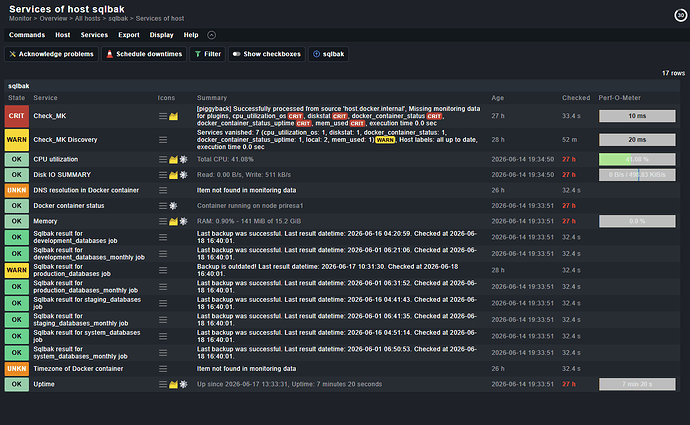
Task: Open Sqlbak result for staging_databases job
Action: (87, 303)
